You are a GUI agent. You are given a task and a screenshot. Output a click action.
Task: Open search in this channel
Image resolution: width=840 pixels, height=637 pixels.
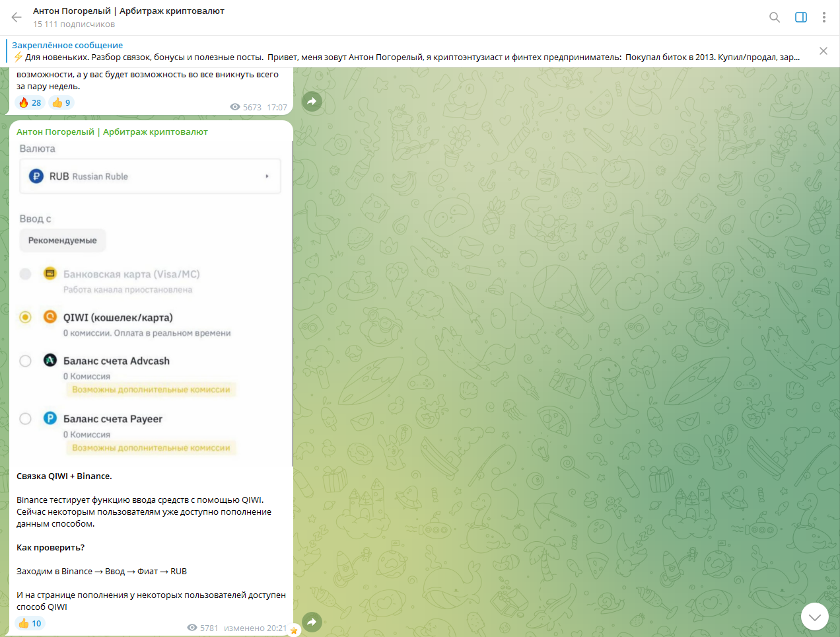pos(775,17)
